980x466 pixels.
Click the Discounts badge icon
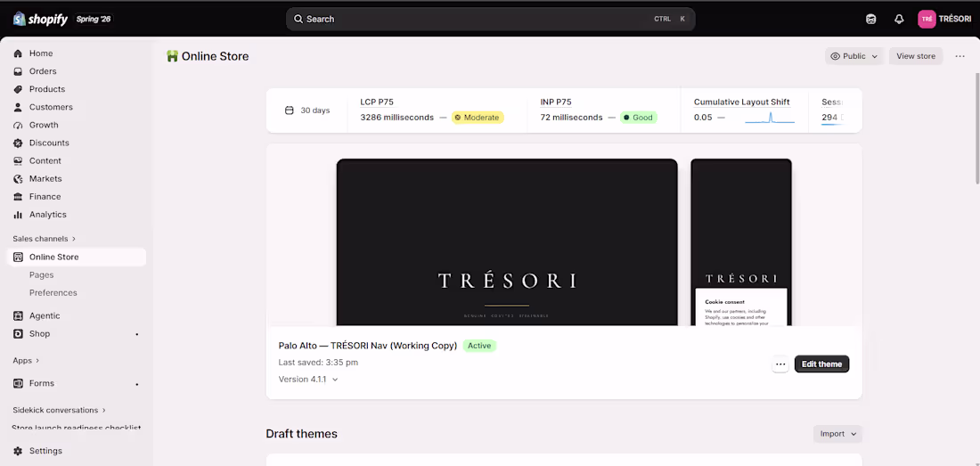18,143
